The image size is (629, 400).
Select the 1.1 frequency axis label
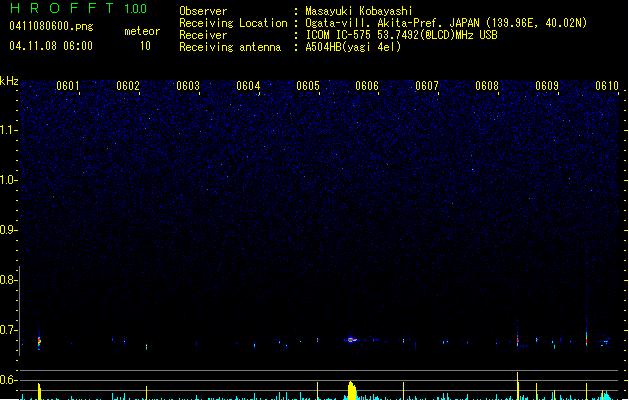click(x=9, y=129)
